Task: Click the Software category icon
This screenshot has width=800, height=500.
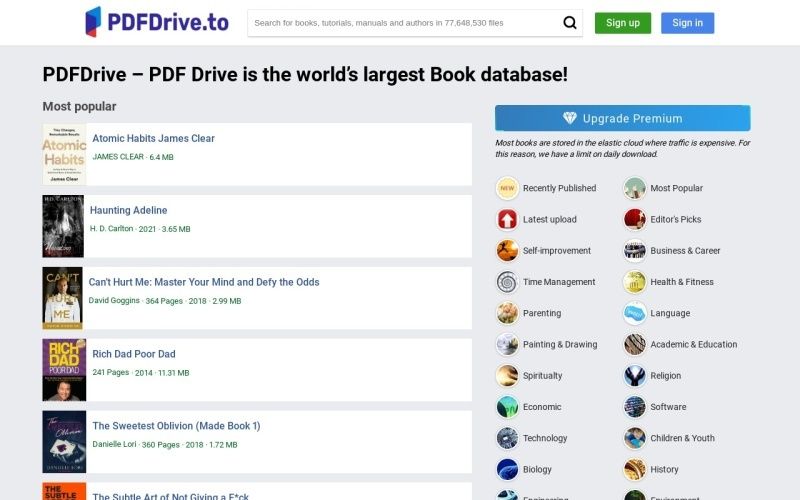Action: pos(635,407)
